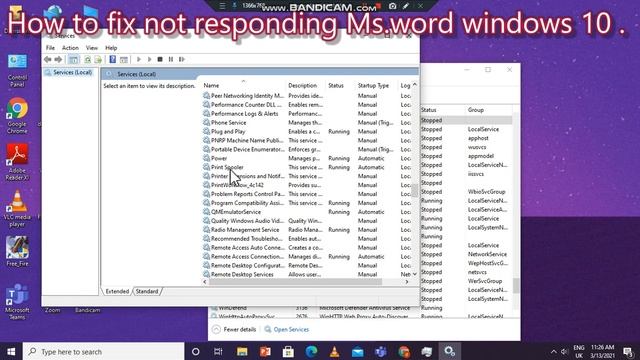Open Adobe Reader XI desktop shortcut
The height and width of the screenshot is (360, 640).
(17, 162)
